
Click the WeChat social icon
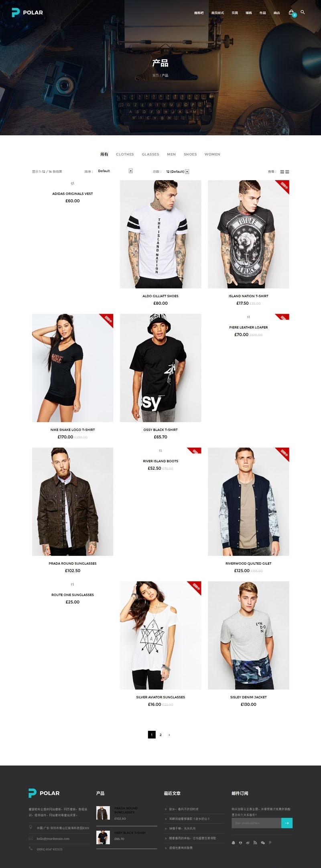tap(263, 843)
